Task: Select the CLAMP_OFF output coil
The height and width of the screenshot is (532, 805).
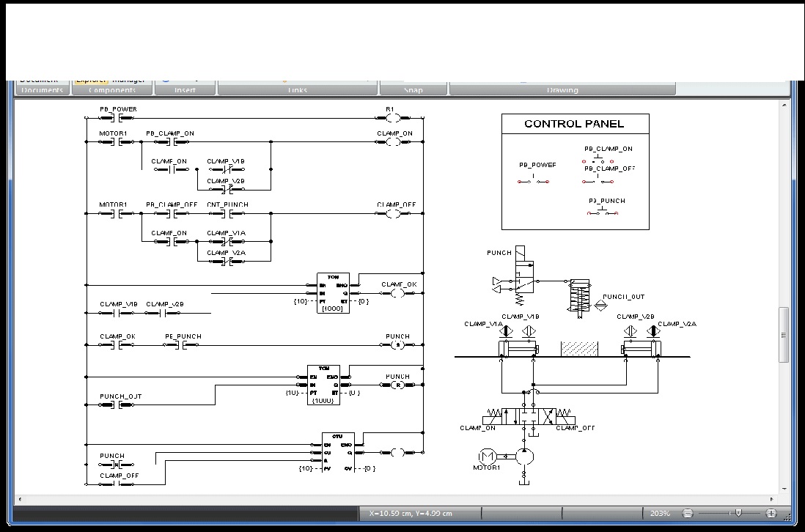Action: coord(393,213)
